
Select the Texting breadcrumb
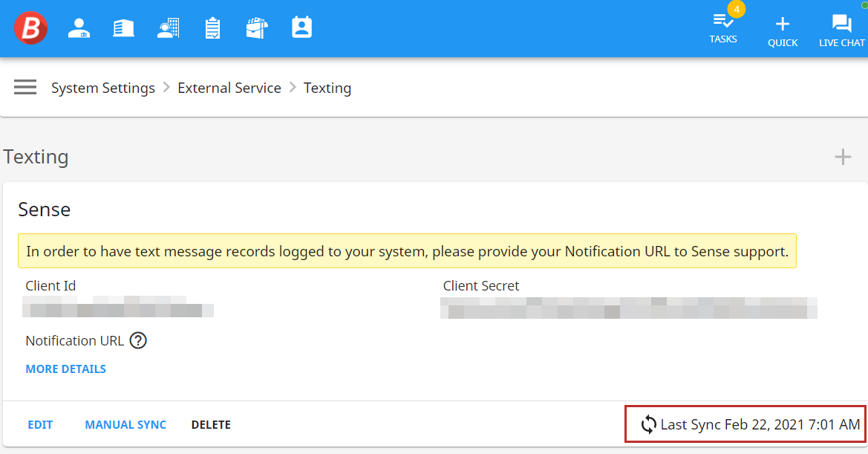coord(327,88)
